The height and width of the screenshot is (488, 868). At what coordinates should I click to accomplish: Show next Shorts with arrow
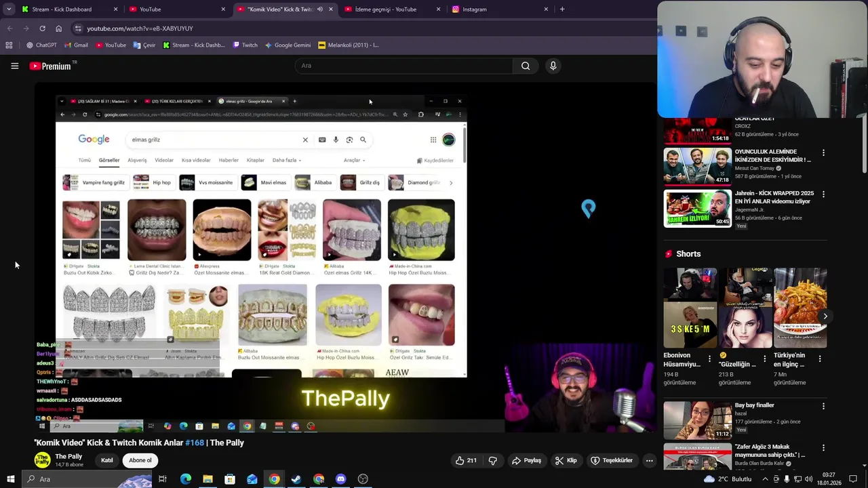tap(825, 316)
